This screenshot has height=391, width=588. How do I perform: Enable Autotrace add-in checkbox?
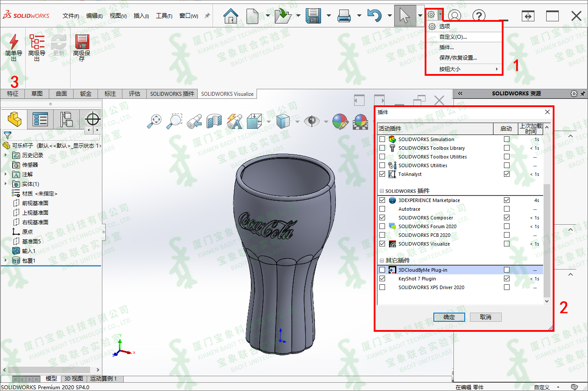[x=382, y=209]
